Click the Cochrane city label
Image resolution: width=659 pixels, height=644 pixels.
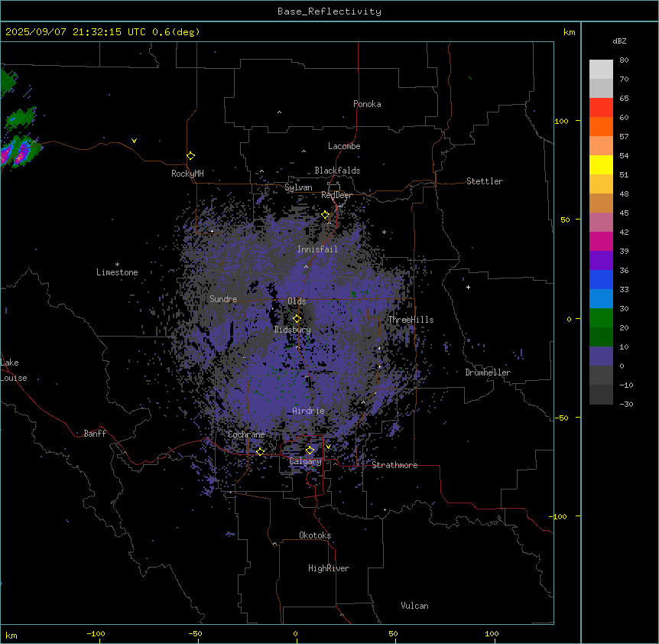click(x=246, y=434)
